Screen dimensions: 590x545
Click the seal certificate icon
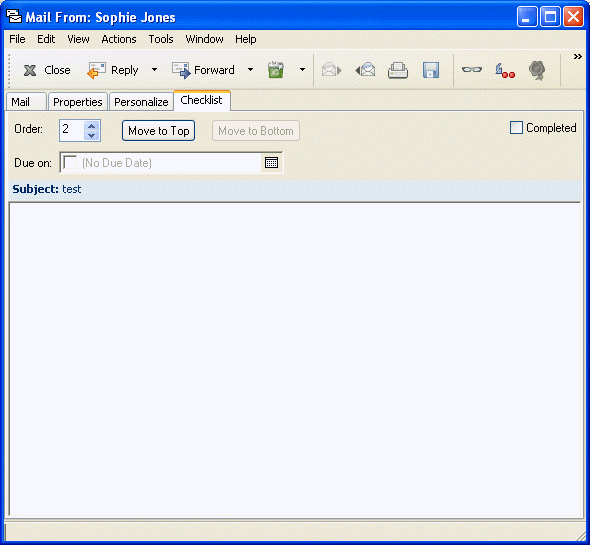pyautogui.click(x=537, y=70)
